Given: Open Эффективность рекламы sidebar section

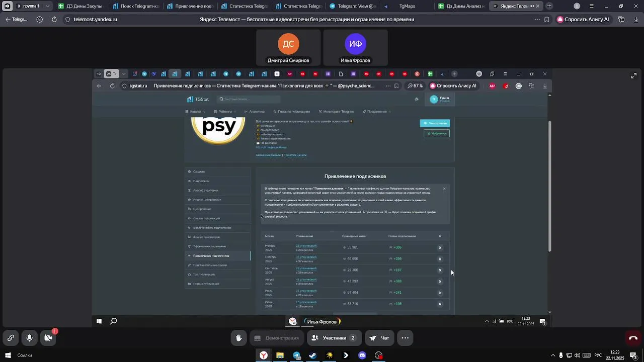Looking at the screenshot, I should pos(218,246).
